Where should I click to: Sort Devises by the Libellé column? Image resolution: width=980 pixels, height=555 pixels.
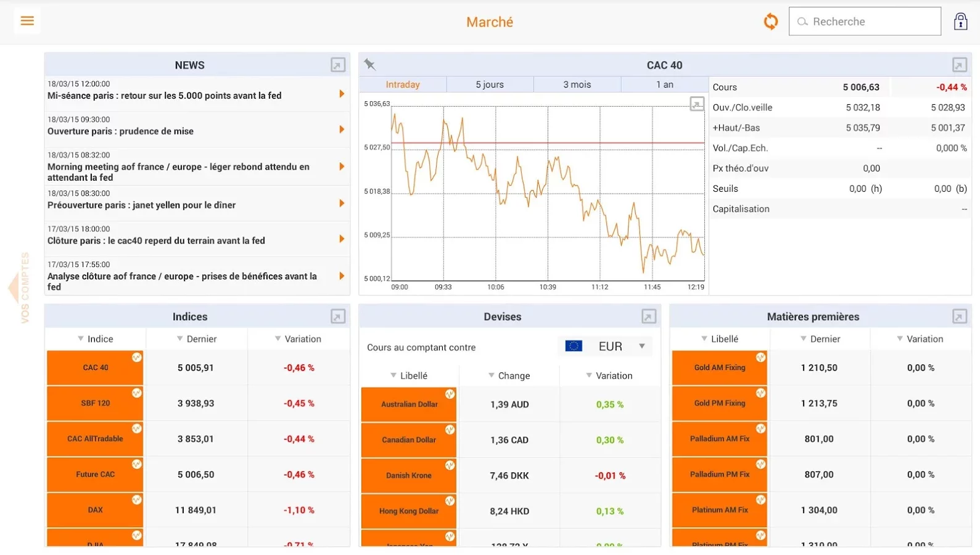click(x=409, y=376)
